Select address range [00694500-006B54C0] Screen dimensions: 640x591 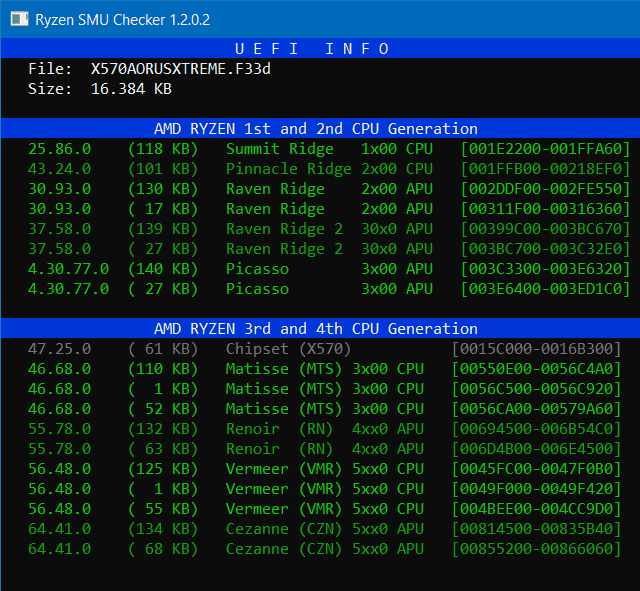[536, 429]
